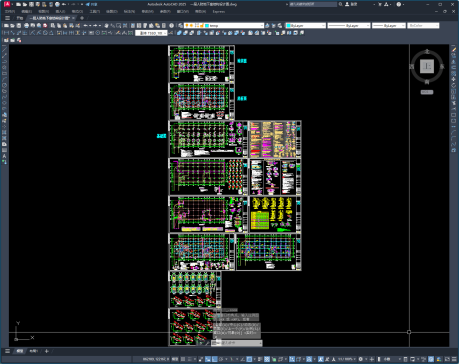Click the Zoom Window icon

[118, 25]
